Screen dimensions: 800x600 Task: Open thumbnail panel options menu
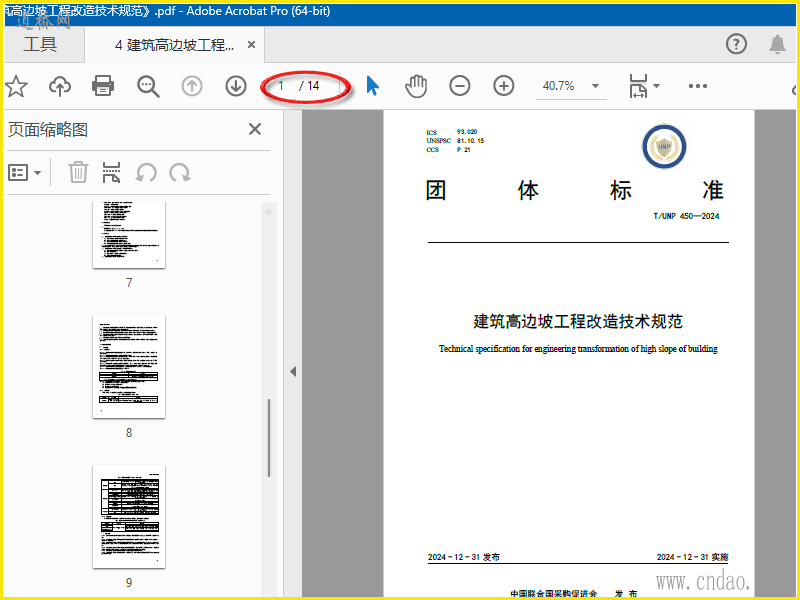(24, 172)
